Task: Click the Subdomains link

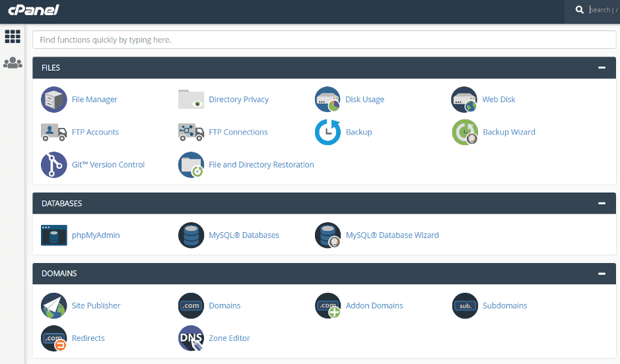Action: tap(504, 306)
